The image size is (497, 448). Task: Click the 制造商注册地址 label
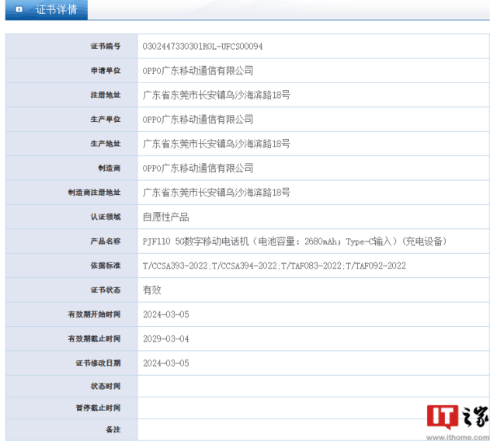94,193
